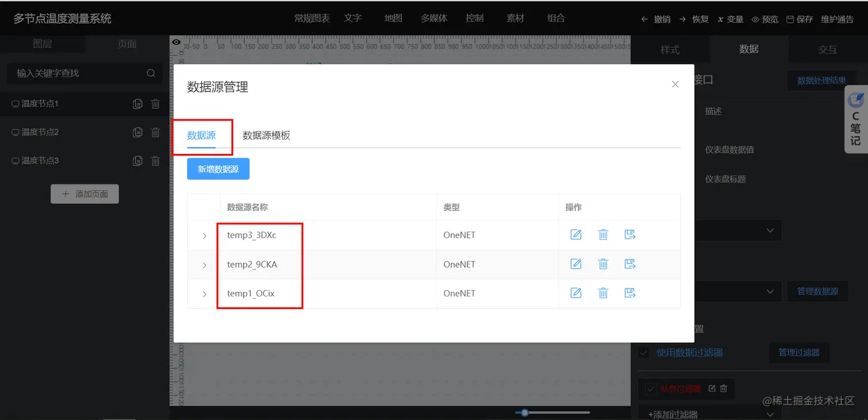The height and width of the screenshot is (420, 868).
Task: Toggle 使用数据过滤器 checkbox
Action: (644, 352)
